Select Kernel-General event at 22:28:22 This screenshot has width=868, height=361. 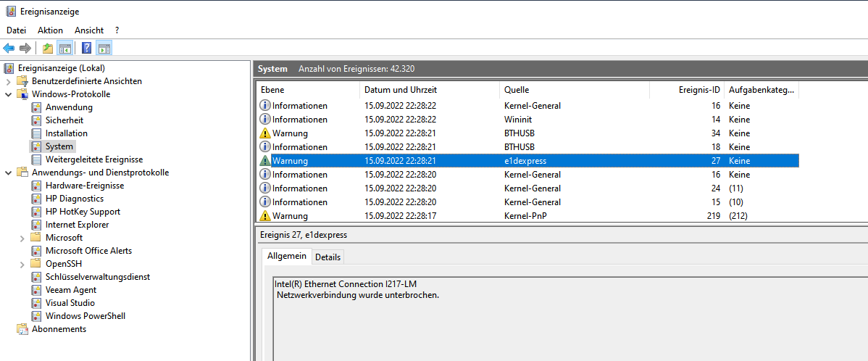point(528,106)
